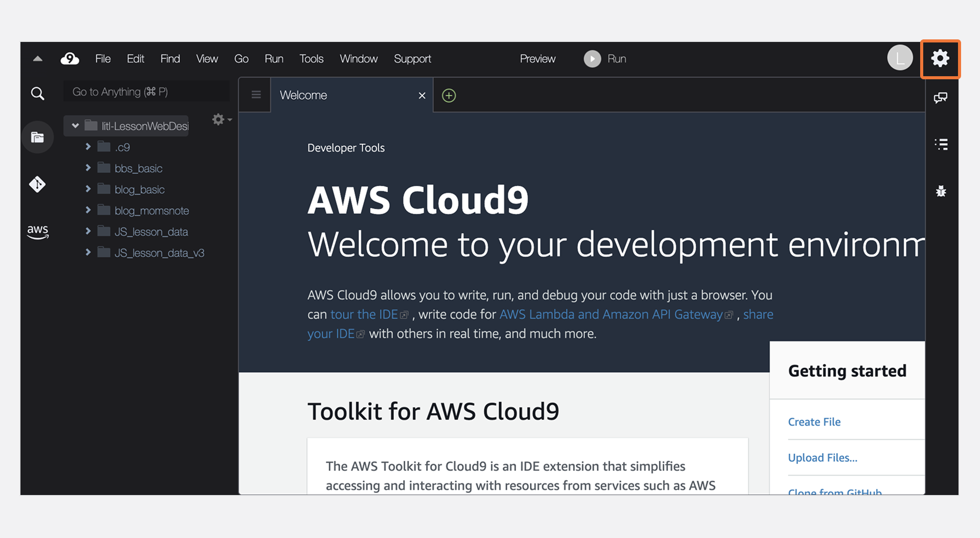The width and height of the screenshot is (980, 538).
Task: Open the Run menu
Action: coord(274,59)
